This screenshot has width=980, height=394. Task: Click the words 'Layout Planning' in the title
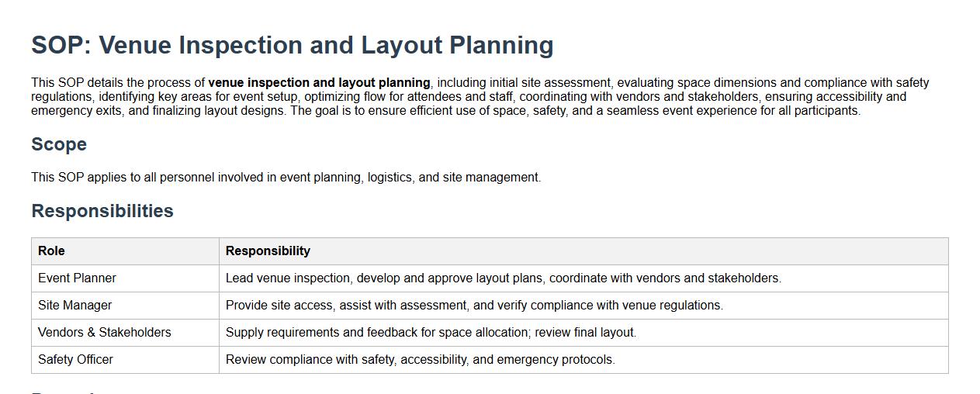(x=457, y=45)
